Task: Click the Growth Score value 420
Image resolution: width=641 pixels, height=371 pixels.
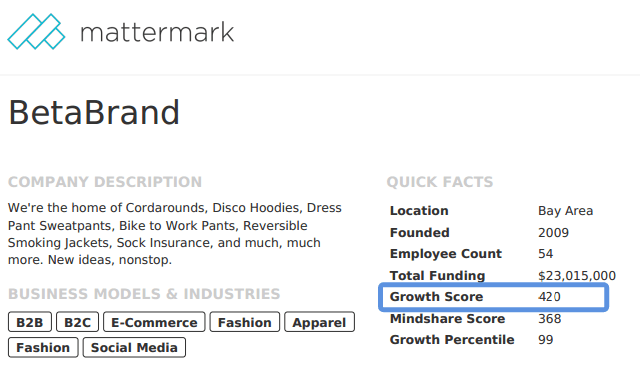Action: [549, 297]
